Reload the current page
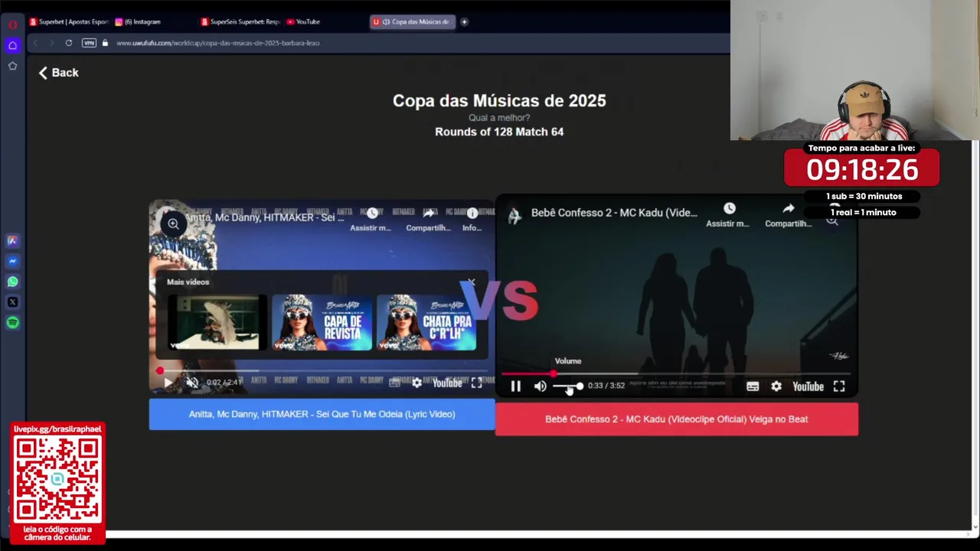 [69, 43]
